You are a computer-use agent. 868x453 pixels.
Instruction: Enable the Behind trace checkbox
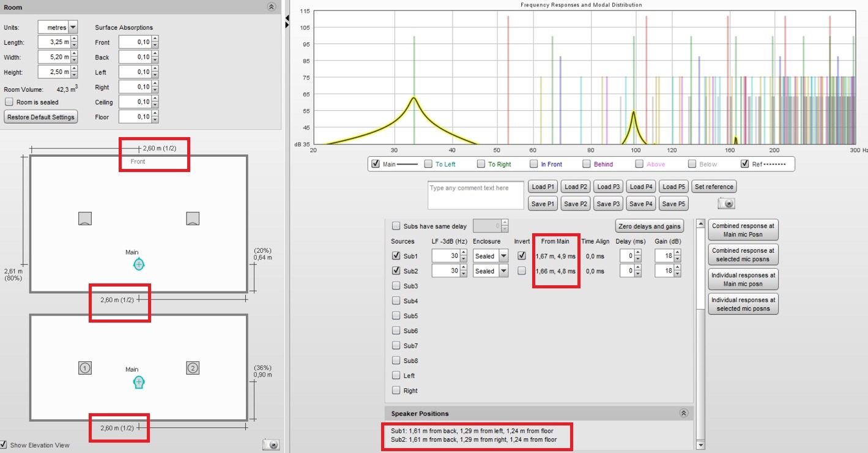(587, 164)
